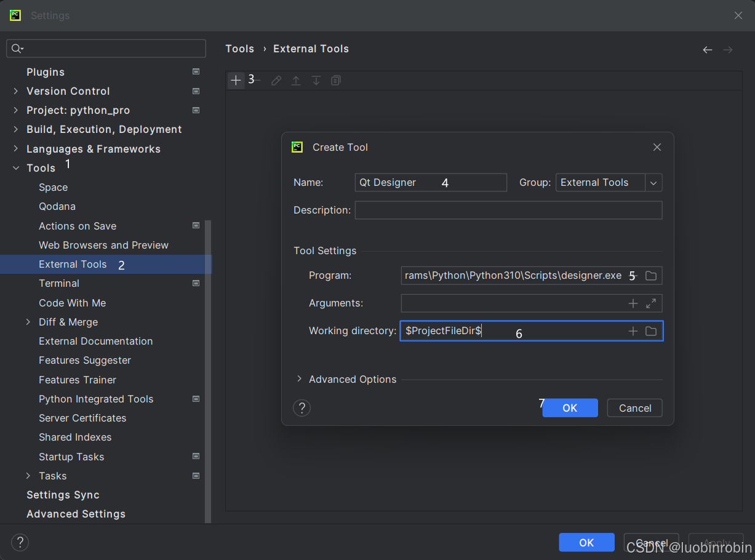The width and height of the screenshot is (755, 560).
Task: Select the Plugins settings page
Action: (x=46, y=72)
